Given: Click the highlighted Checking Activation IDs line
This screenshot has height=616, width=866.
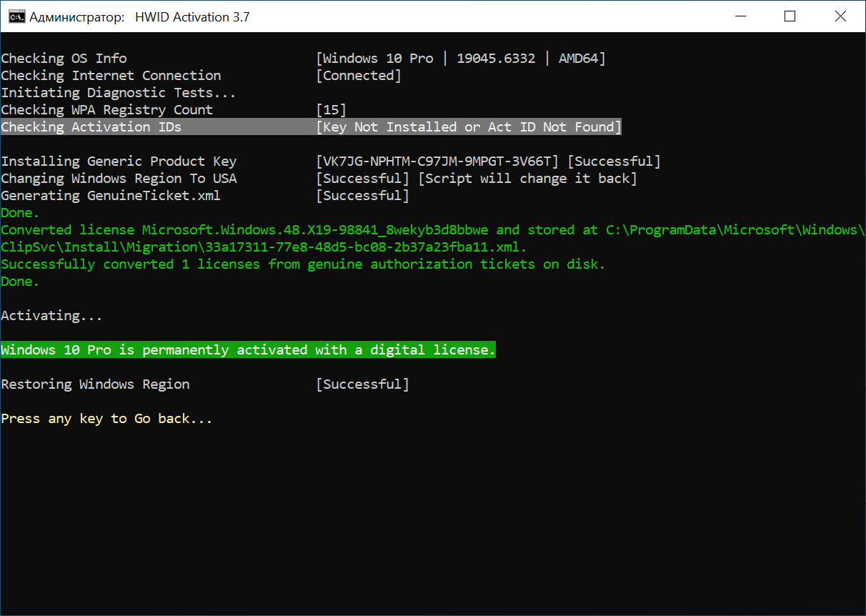Looking at the screenshot, I should (91, 127).
